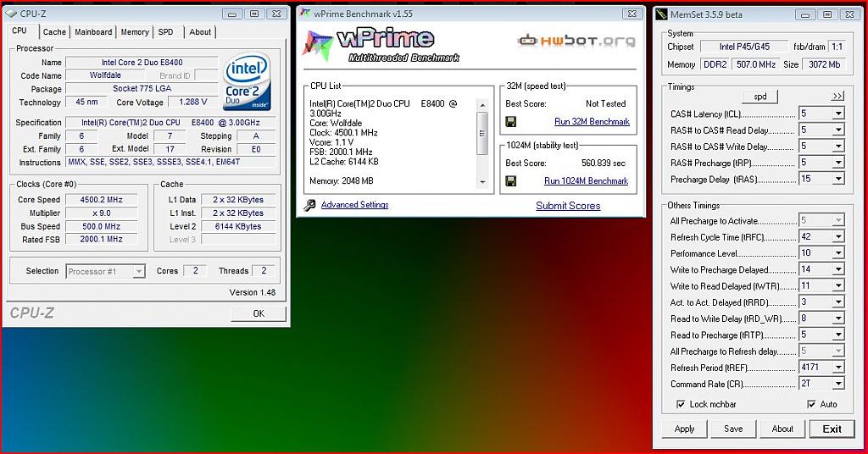Toggle the Lock mchbar checkbox
868x454 pixels.
coord(681,404)
